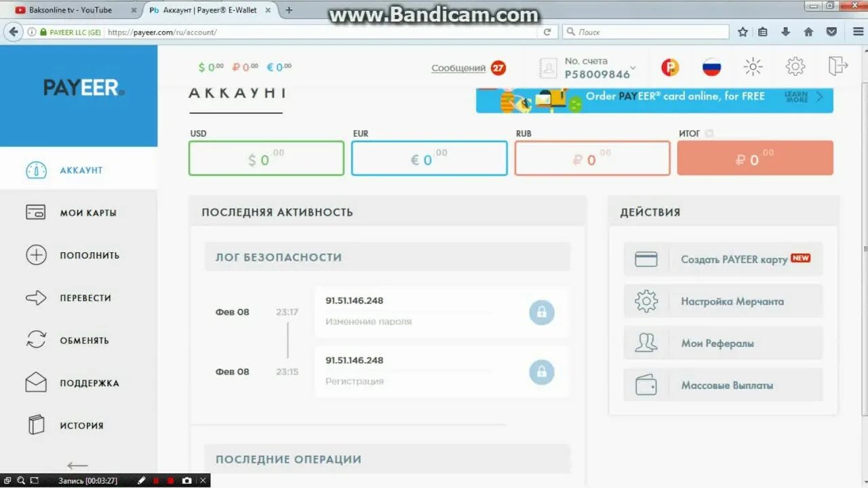868x488 pixels.
Task: Click the Мои карты card icon
Action: click(x=36, y=212)
